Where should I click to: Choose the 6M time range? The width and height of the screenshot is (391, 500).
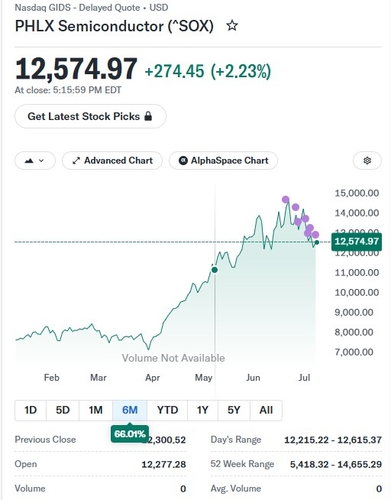point(130,410)
